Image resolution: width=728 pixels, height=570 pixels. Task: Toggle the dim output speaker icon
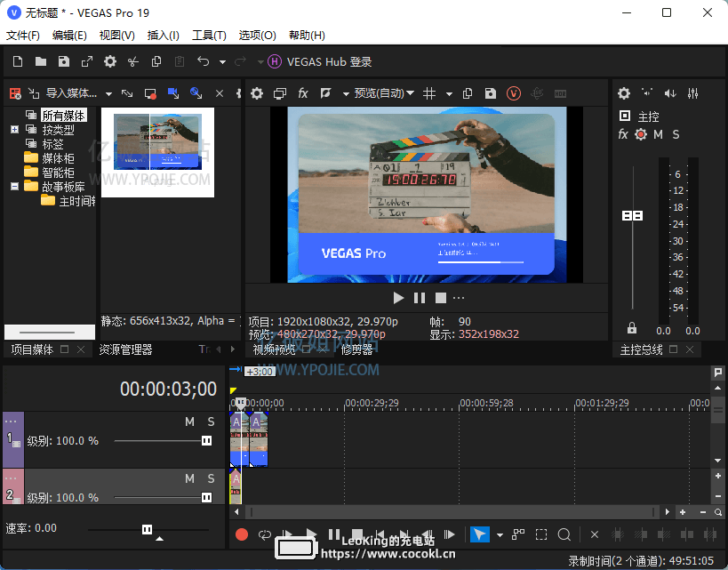[x=670, y=93]
